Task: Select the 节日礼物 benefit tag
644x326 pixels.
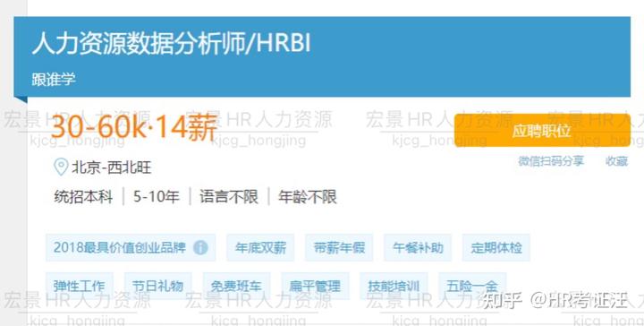Action: [x=157, y=286]
